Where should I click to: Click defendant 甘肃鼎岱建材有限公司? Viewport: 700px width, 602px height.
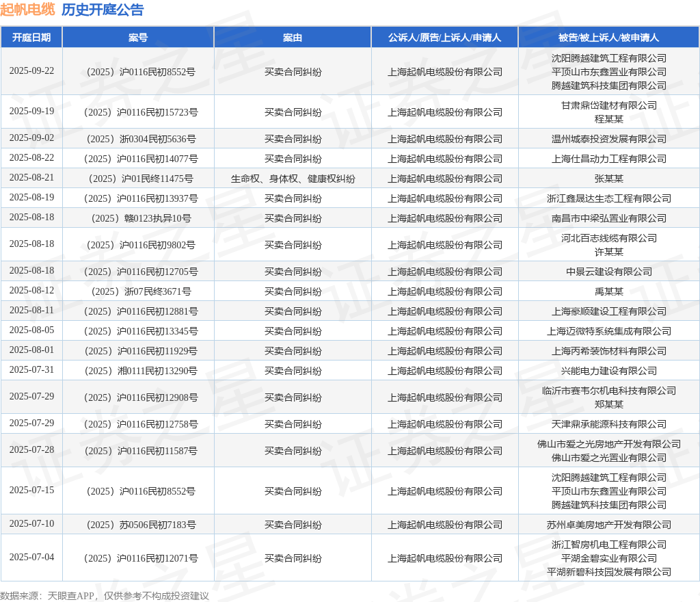[609, 105]
